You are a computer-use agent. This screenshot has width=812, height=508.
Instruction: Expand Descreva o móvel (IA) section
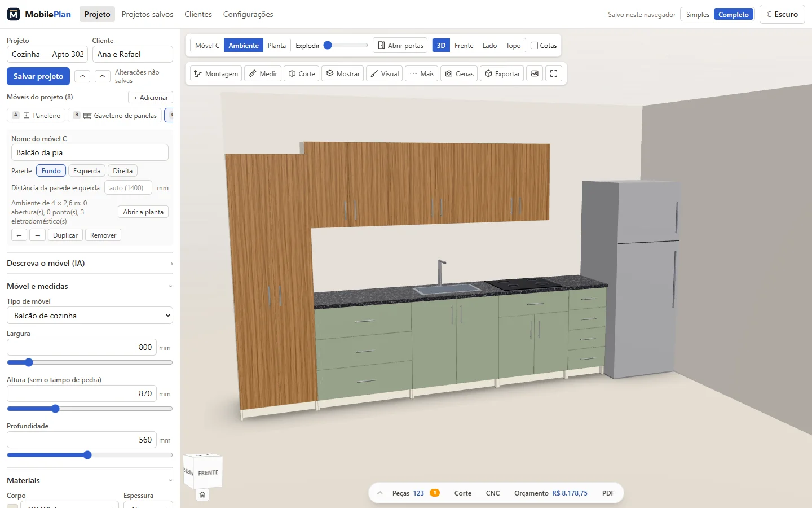90,263
